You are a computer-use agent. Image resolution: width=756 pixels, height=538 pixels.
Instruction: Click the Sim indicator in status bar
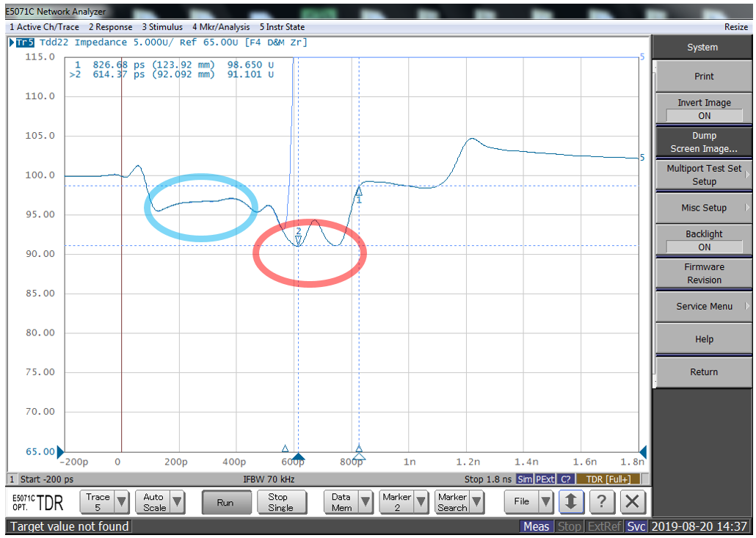(524, 479)
